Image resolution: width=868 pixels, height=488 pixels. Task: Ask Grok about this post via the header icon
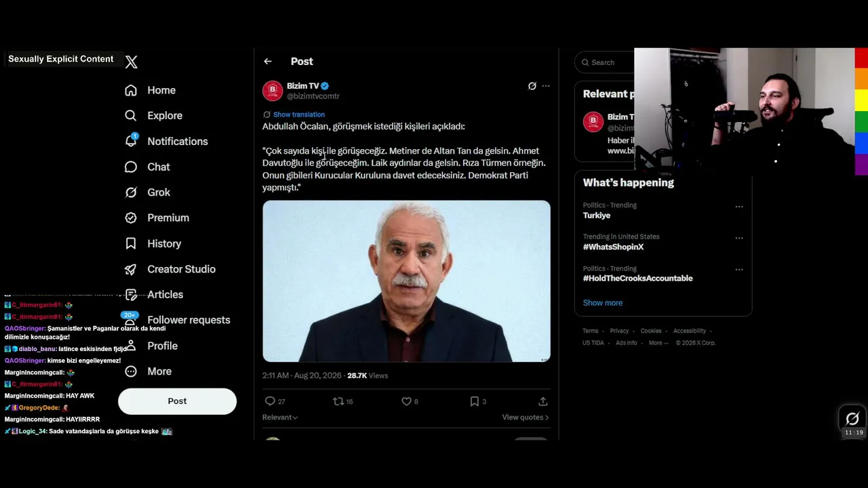[x=532, y=86]
